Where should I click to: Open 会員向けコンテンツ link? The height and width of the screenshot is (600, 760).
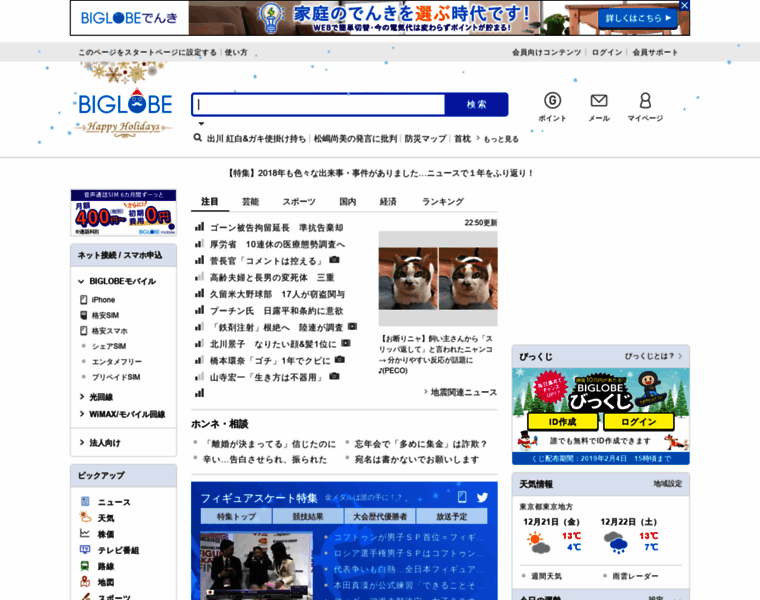(x=547, y=52)
